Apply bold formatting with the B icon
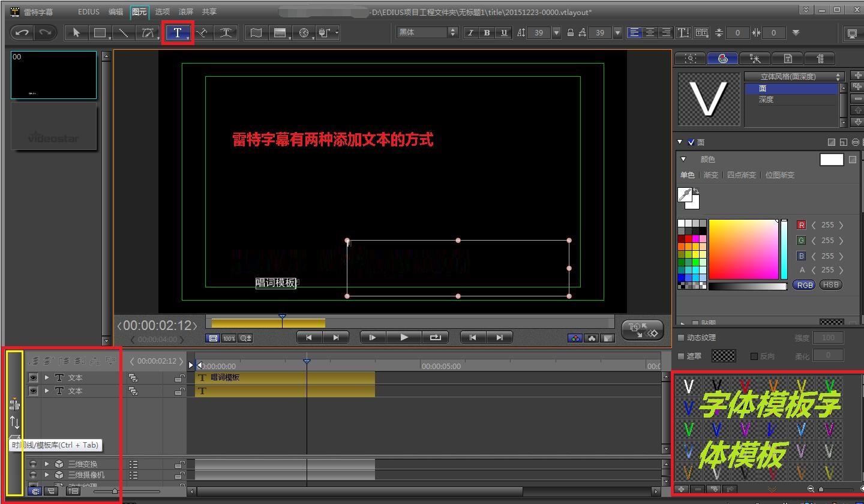This screenshot has height=504, width=864. 487,32
